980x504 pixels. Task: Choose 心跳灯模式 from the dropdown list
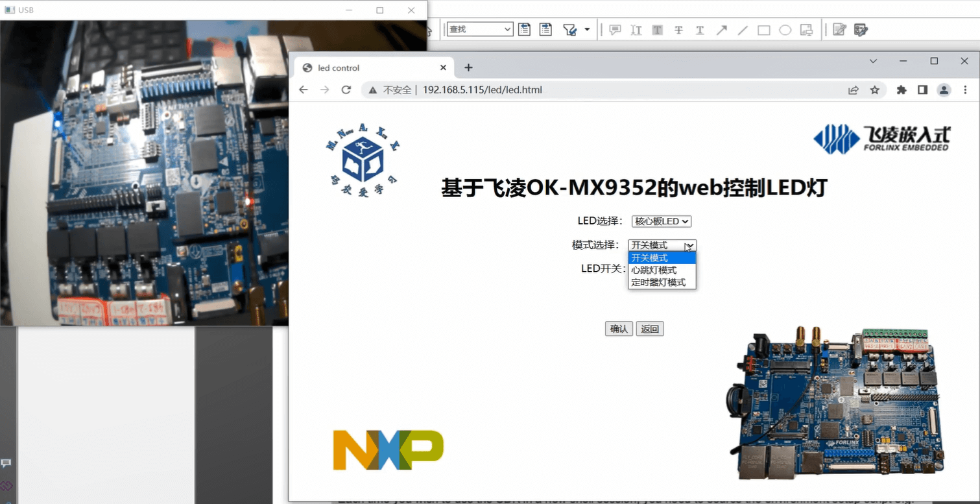pos(662,270)
